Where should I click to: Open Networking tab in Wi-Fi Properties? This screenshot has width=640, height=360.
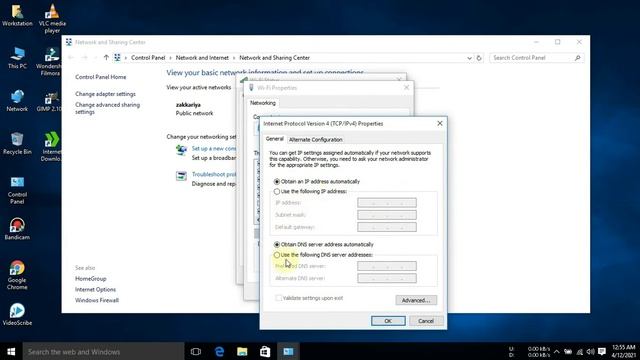tap(263, 103)
